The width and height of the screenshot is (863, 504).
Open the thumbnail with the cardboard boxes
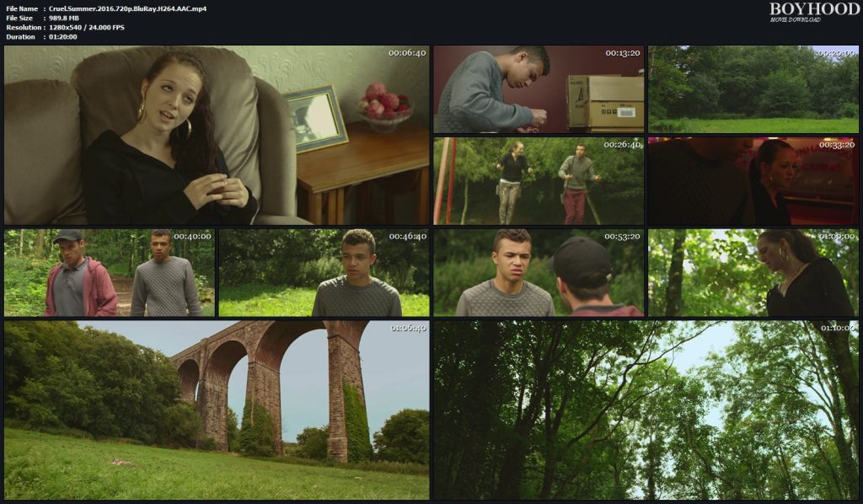tap(539, 89)
